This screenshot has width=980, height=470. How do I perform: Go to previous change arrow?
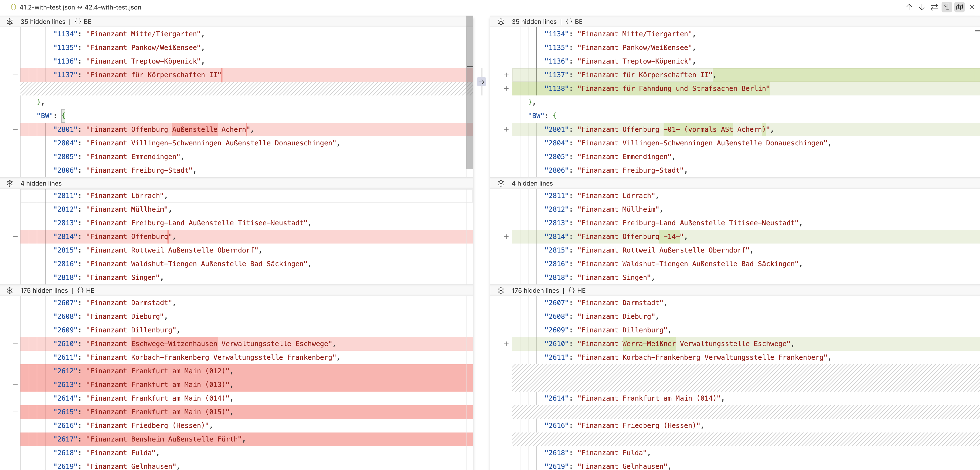pos(909,7)
